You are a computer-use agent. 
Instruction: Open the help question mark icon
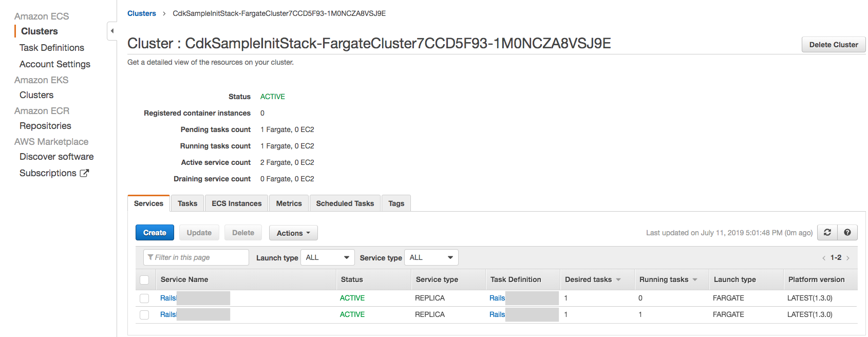tap(847, 233)
